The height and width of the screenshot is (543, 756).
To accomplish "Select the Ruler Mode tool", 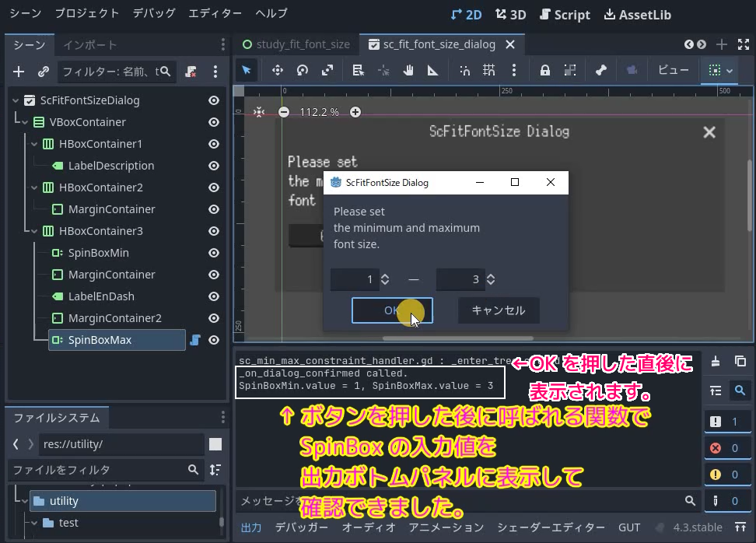I will [433, 71].
